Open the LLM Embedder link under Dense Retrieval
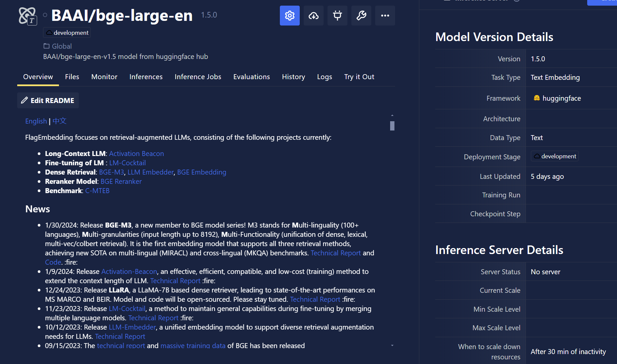This screenshot has width=617, height=364. 151,172
